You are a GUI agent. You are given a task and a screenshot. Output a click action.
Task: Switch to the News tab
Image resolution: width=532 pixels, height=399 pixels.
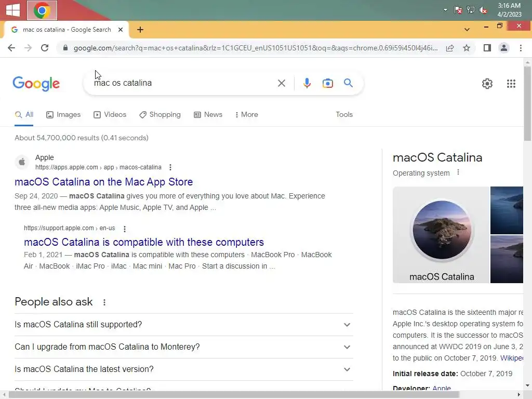click(208, 115)
